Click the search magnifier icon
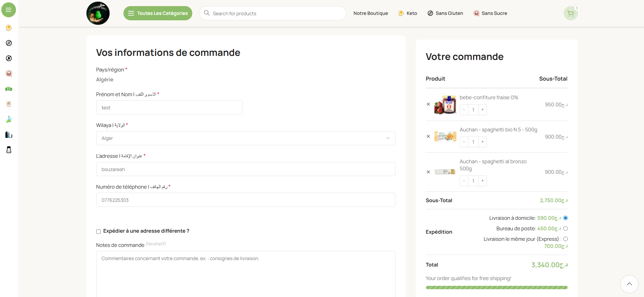The image size is (644, 297). (x=207, y=13)
